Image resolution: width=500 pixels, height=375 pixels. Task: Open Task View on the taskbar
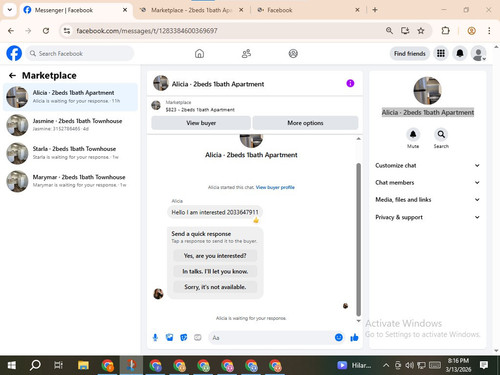coord(59,365)
